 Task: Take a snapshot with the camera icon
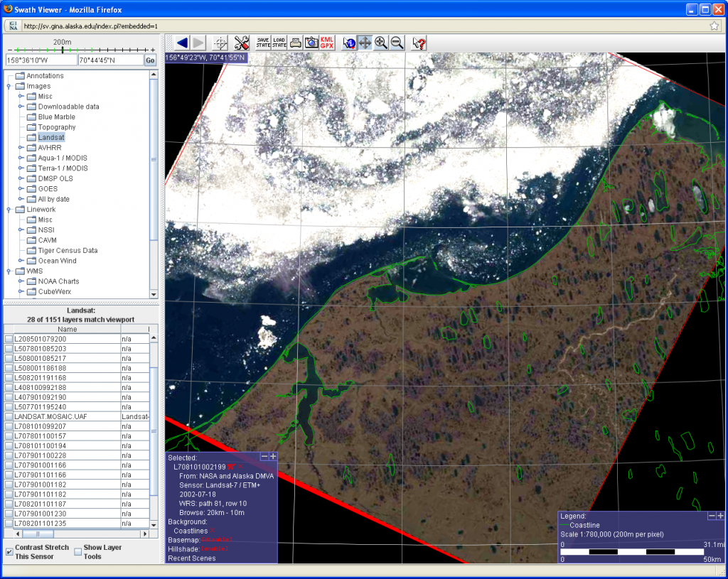311,43
